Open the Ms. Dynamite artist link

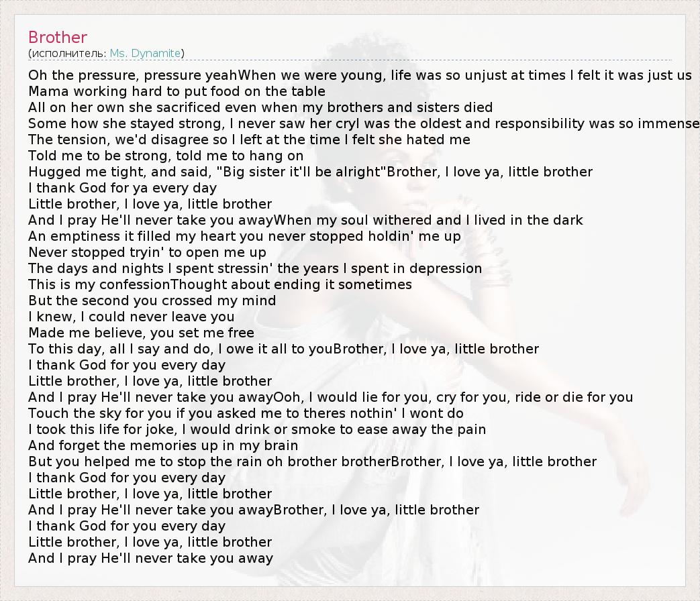pyautogui.click(x=145, y=53)
